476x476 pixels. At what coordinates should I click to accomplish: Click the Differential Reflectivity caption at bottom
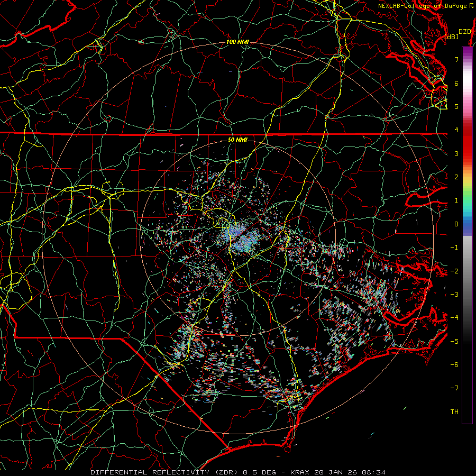(238, 472)
